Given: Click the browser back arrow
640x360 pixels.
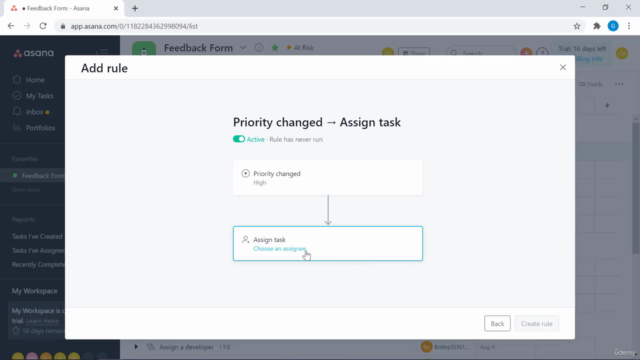Looking at the screenshot, I should pos(11,26).
